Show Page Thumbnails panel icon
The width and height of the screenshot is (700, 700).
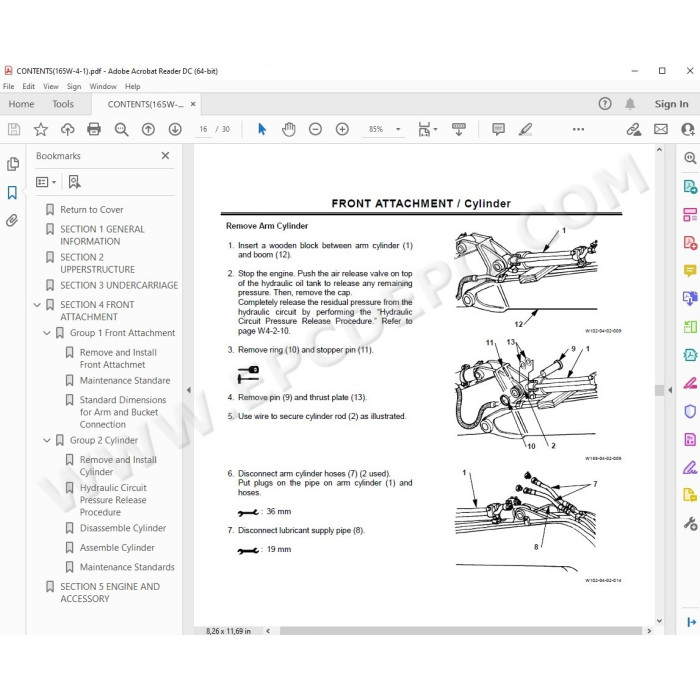pyautogui.click(x=13, y=164)
